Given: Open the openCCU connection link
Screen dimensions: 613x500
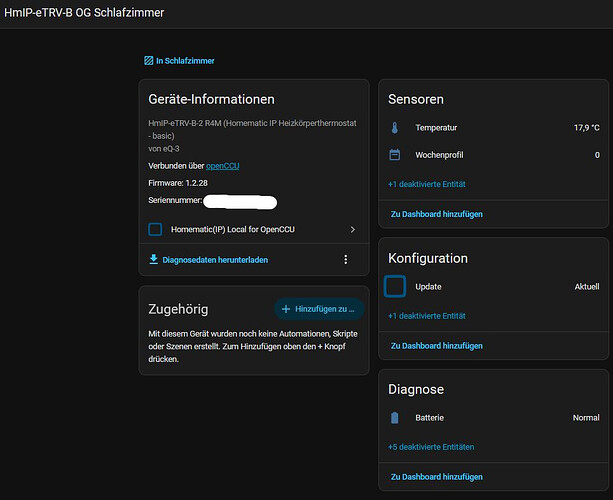Looking at the screenshot, I should [x=222, y=166].
